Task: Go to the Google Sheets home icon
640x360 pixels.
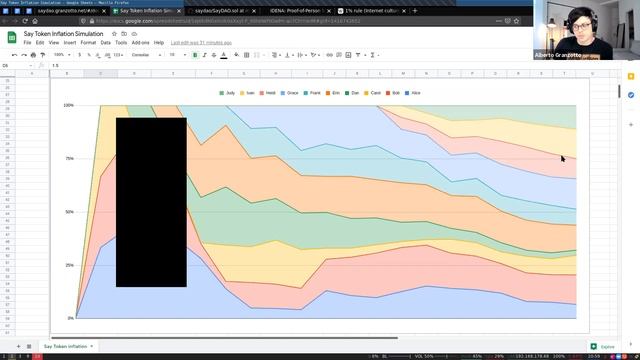Action: 12,38
